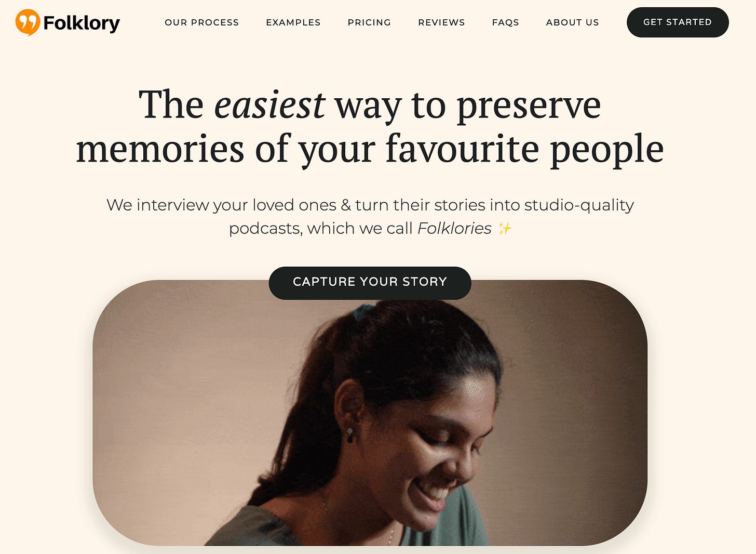This screenshot has width=756, height=554.
Task: Select the headline line 'memories of your favourite people'
Action: tap(370, 149)
